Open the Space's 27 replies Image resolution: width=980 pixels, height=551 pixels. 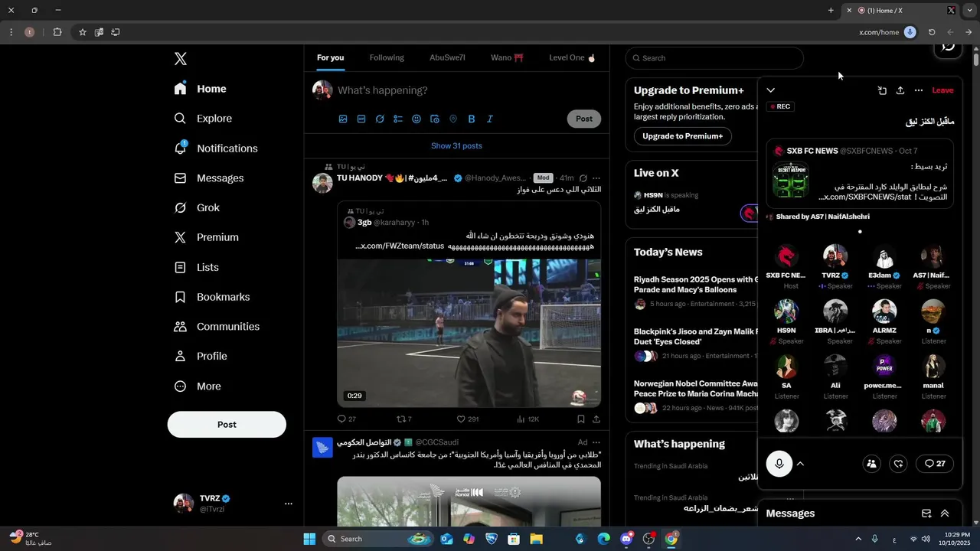click(x=935, y=464)
